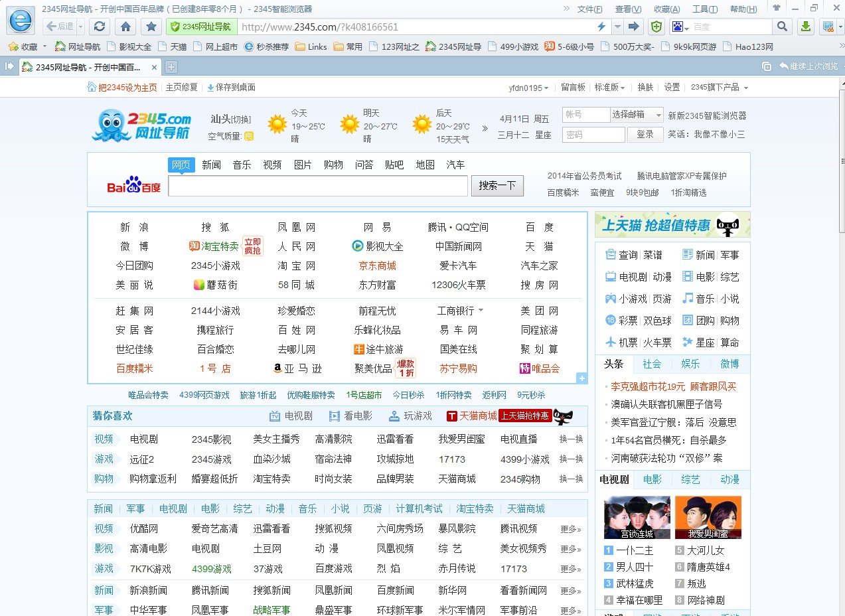
Task: Click the security shield icon beside address bar
Action: click(x=656, y=27)
